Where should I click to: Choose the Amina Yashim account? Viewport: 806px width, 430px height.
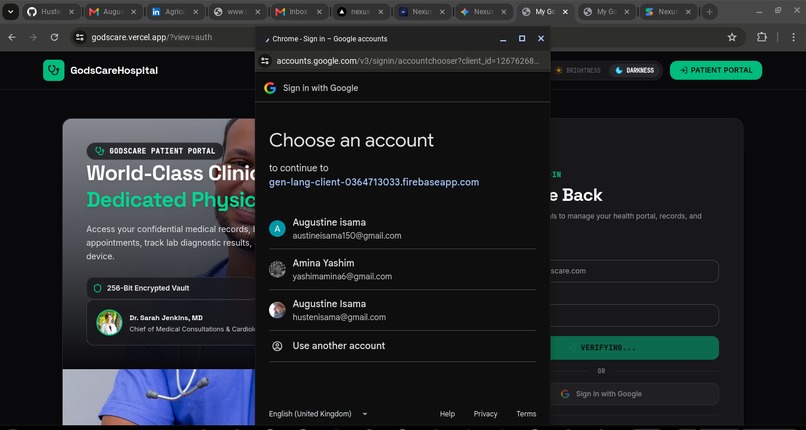click(402, 269)
